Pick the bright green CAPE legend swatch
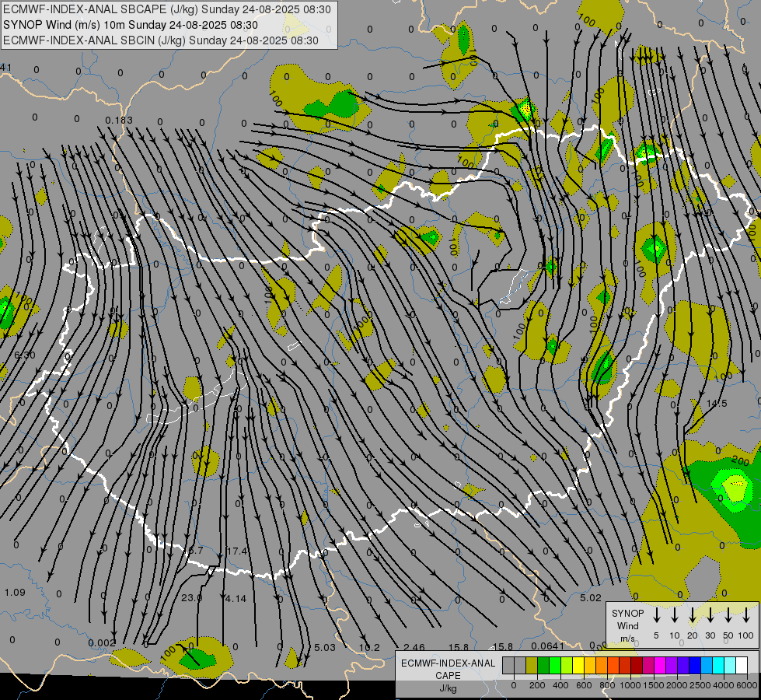761x700 pixels. (555, 665)
